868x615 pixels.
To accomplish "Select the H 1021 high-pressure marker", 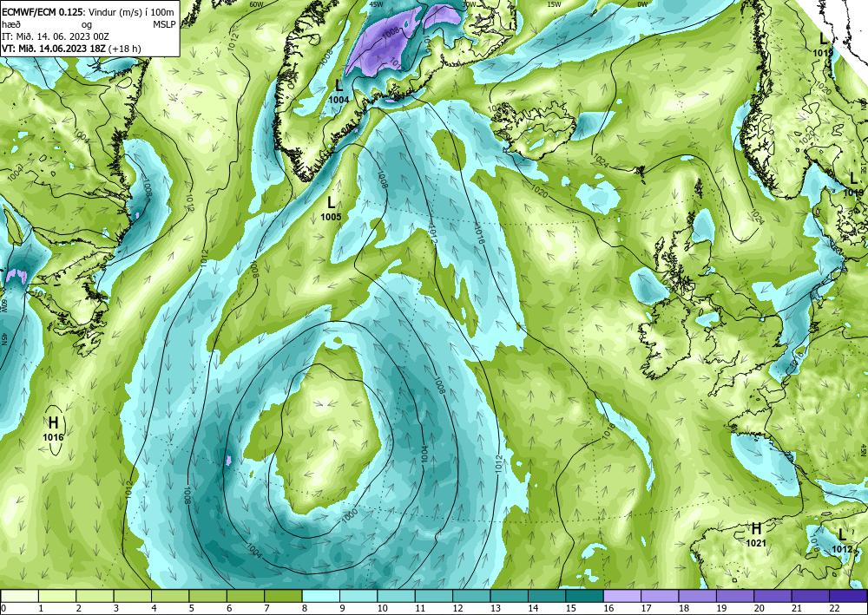I will tap(756, 534).
